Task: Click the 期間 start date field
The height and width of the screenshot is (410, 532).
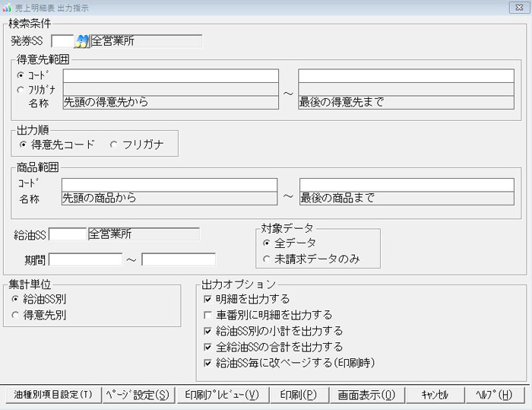Action: 86,259
